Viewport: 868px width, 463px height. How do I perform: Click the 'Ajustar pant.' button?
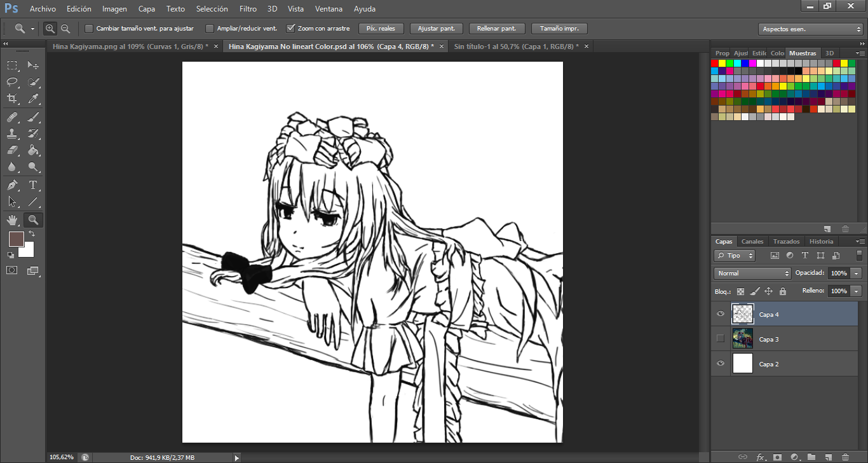coord(436,29)
